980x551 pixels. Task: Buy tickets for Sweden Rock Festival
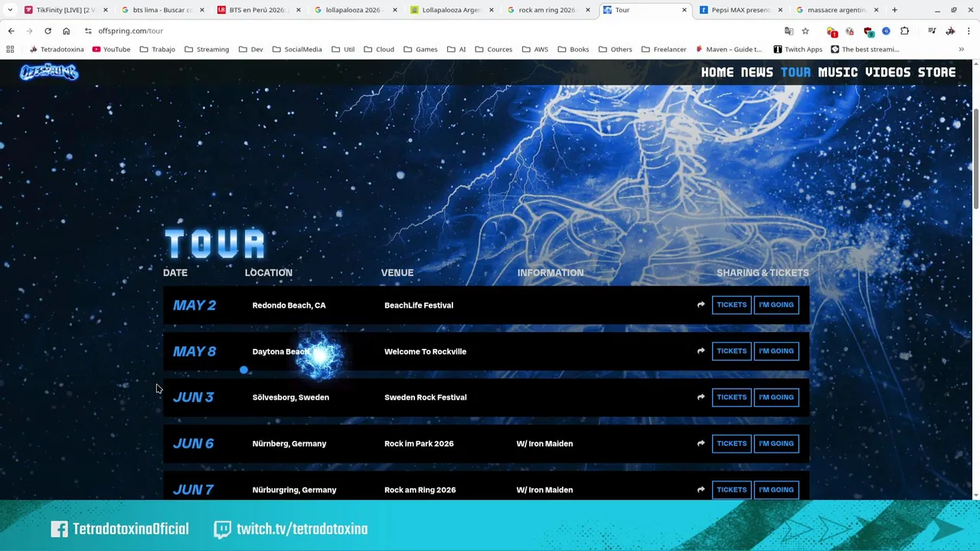731,396
